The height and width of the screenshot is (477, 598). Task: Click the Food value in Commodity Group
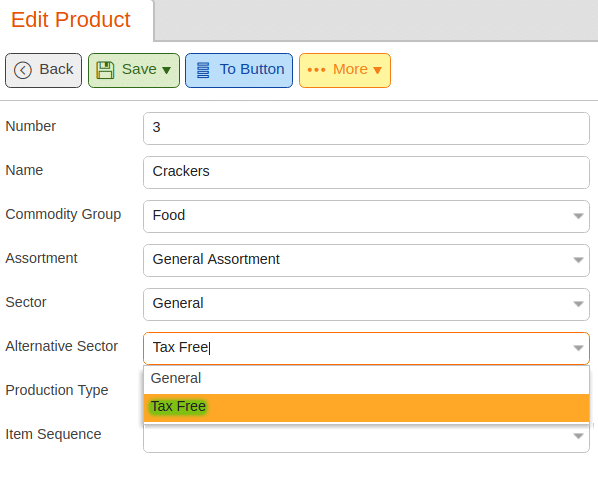coord(169,215)
